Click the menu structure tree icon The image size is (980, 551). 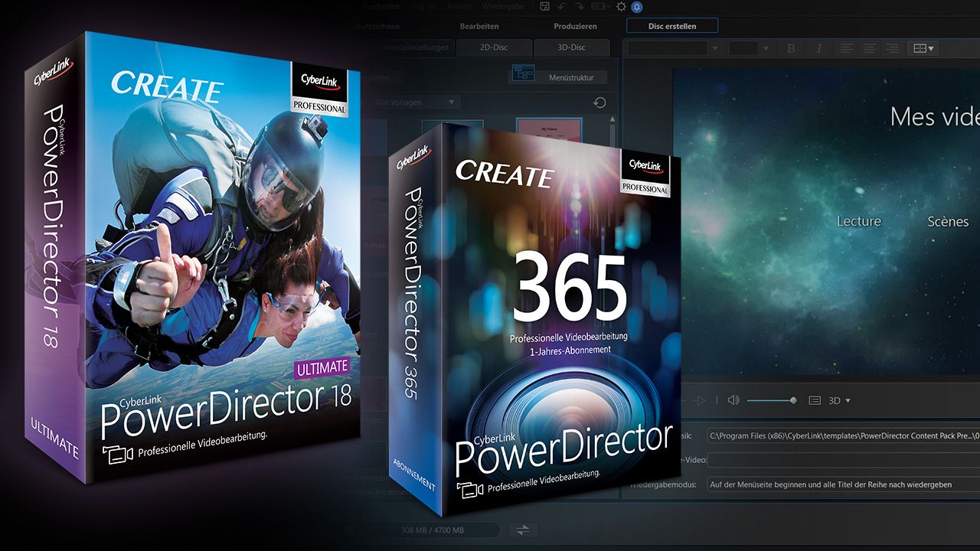tap(524, 74)
